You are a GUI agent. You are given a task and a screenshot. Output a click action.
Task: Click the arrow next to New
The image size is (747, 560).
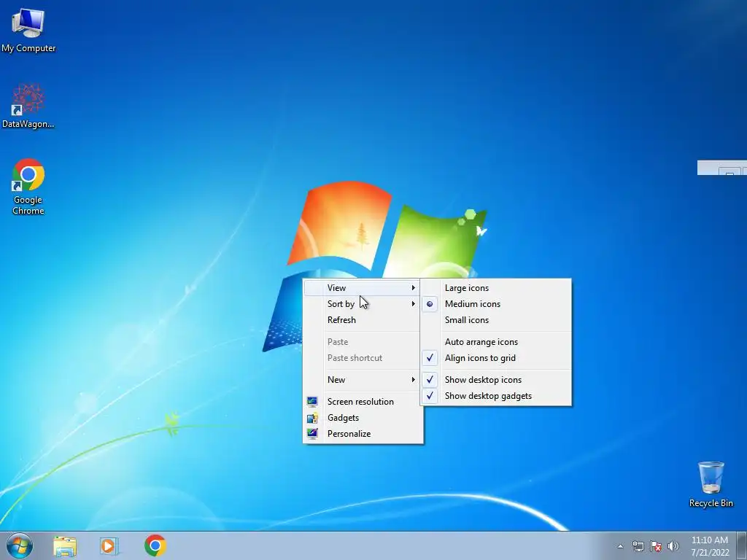click(x=414, y=379)
